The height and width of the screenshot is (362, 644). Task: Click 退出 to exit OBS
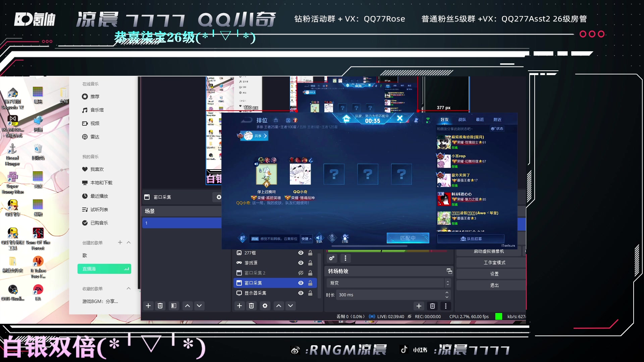click(x=491, y=285)
